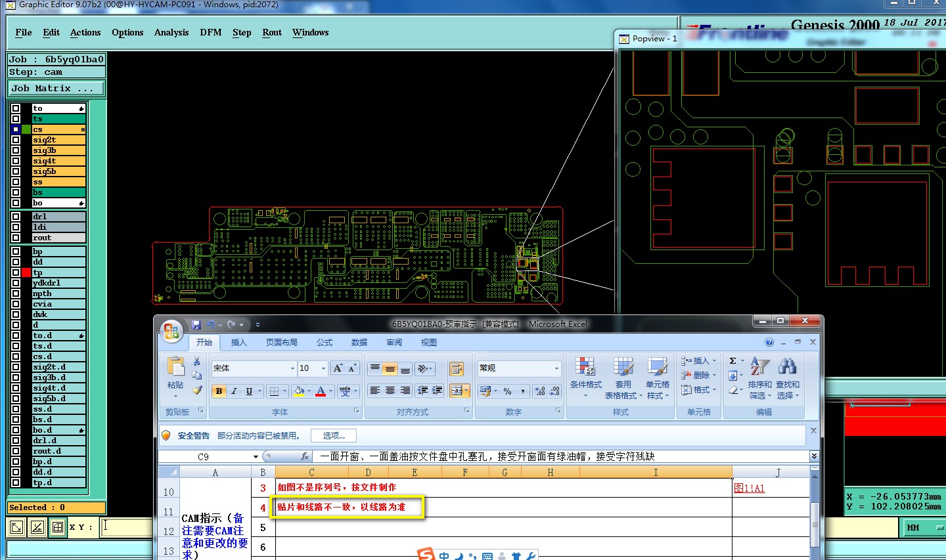Decrease font size with the smaller A icon

point(352,368)
